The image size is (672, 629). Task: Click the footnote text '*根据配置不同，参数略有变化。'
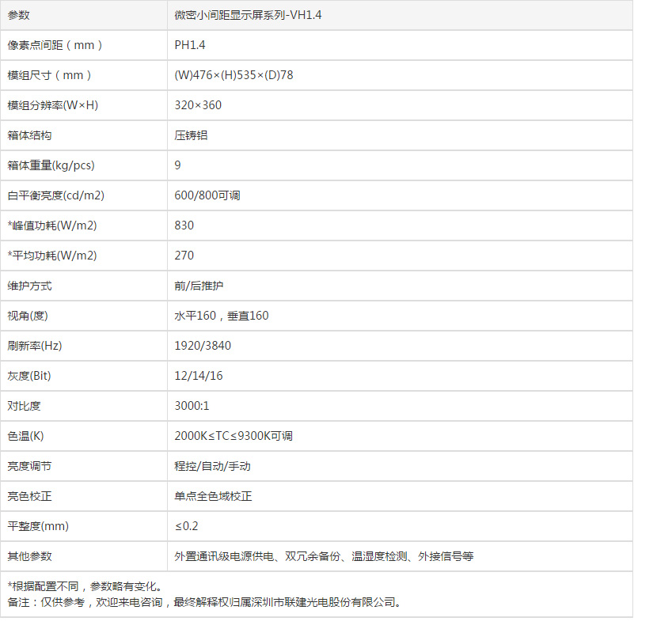coord(85,586)
